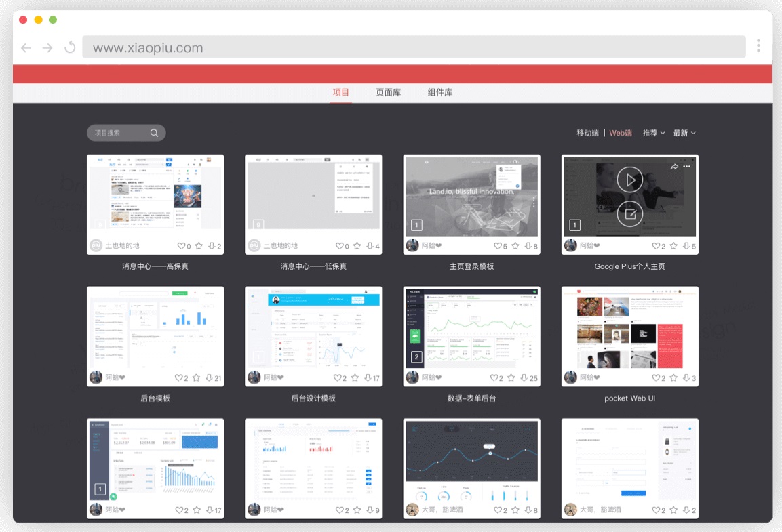
Task: Click the download icon on 数据-表单后台 card
Action: pyautogui.click(x=524, y=378)
